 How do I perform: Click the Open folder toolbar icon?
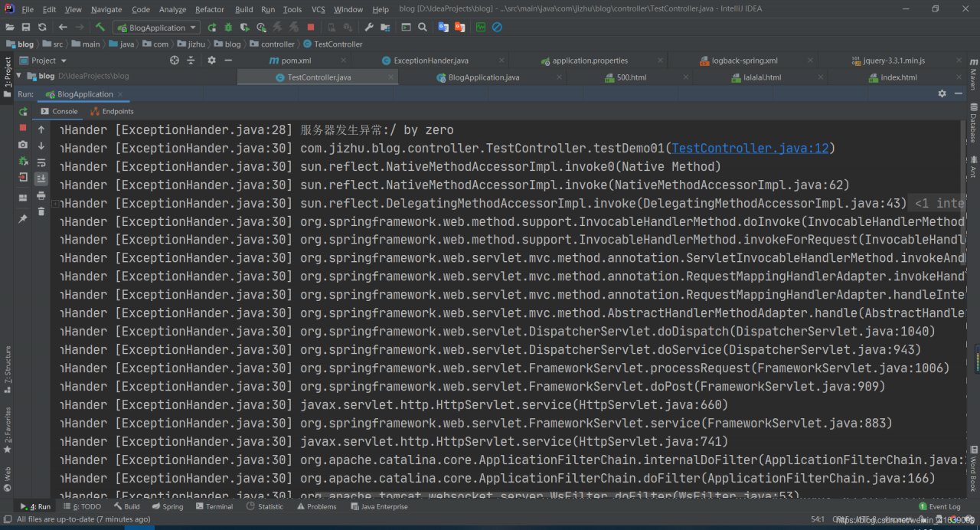(x=10, y=27)
